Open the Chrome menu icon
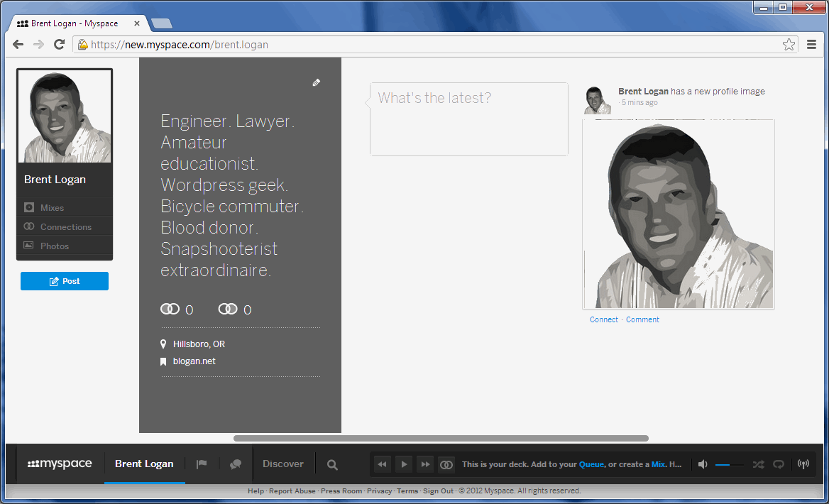 pyautogui.click(x=811, y=45)
